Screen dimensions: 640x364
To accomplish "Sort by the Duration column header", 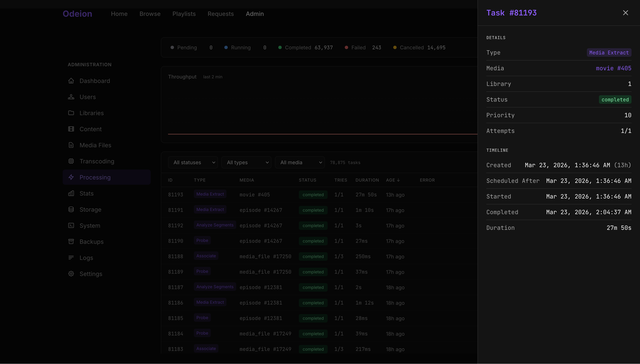I will (x=367, y=180).
